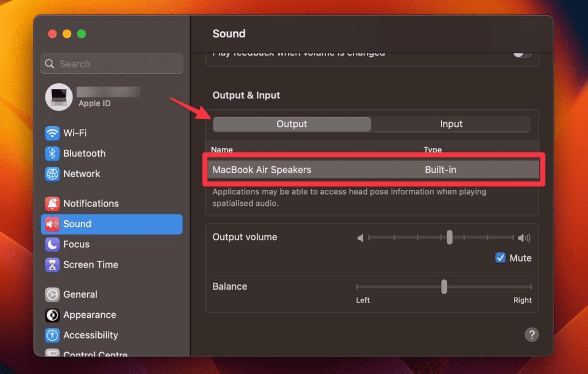Click the help question mark button
This screenshot has width=588, height=374.
[531, 334]
